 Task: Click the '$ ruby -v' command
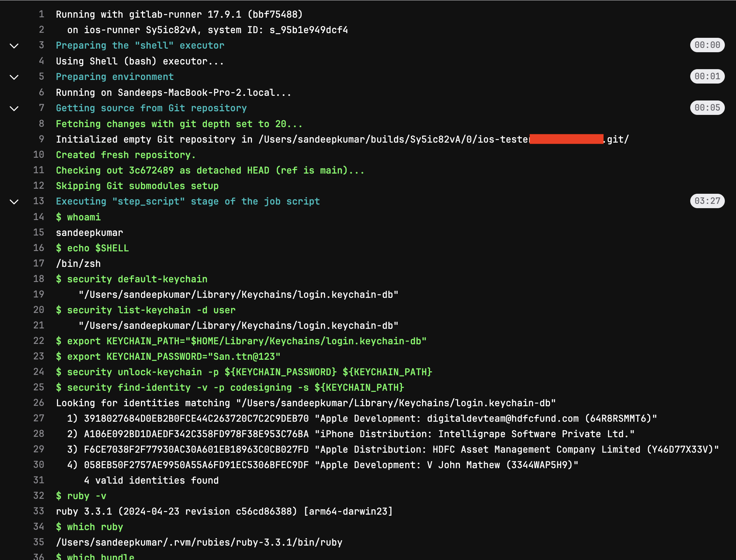81,496
